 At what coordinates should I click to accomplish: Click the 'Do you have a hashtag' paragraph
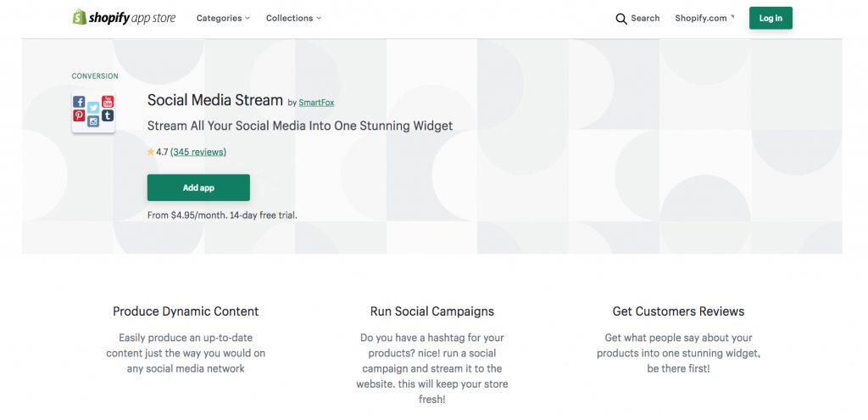click(431, 368)
